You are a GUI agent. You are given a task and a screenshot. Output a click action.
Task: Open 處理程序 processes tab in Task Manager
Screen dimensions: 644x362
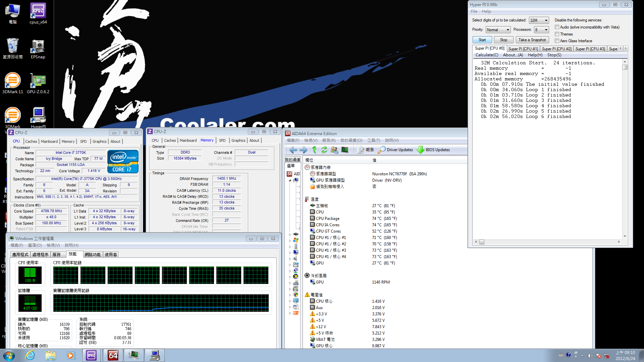(x=40, y=255)
